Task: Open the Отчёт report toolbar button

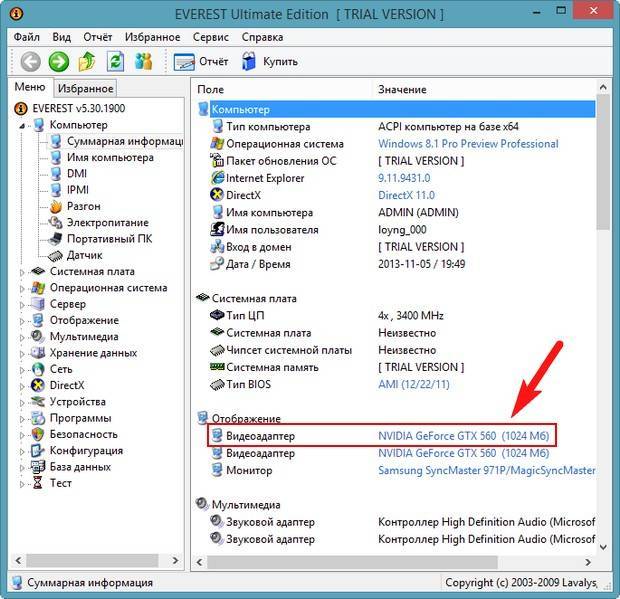Action: [201, 62]
